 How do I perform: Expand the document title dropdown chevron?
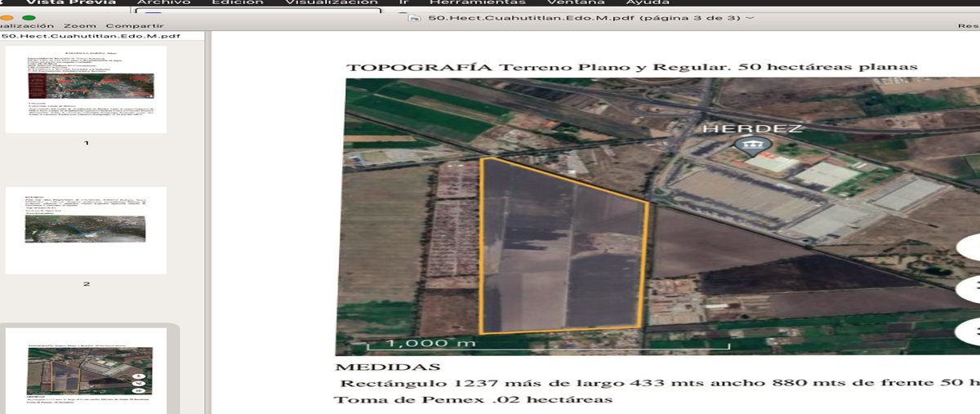(x=751, y=17)
